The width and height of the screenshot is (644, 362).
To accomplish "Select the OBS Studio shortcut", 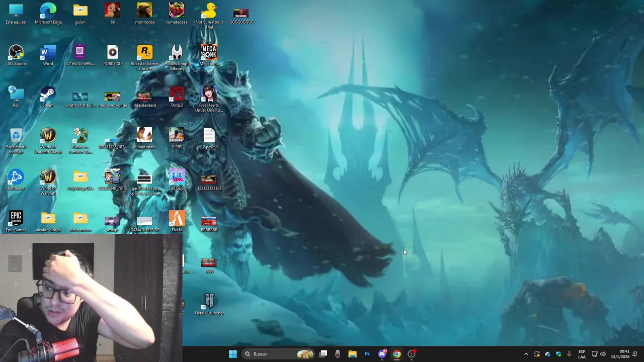I will [x=16, y=55].
